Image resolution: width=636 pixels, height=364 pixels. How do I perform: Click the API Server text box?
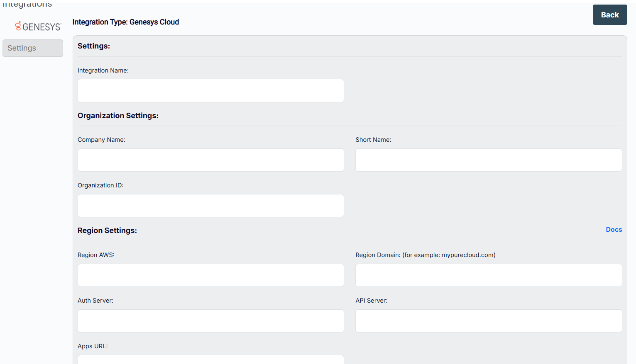click(x=488, y=321)
